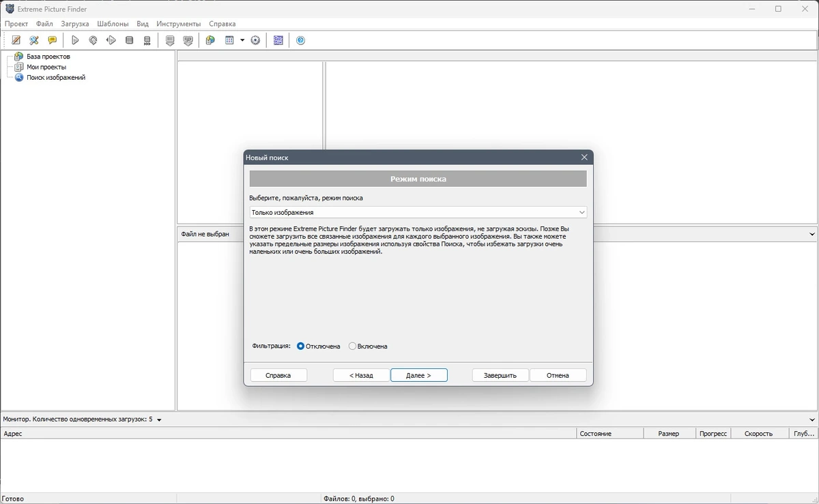Image resolution: width=819 pixels, height=504 pixels.
Task: Click the Состояние column header
Action: (609, 433)
